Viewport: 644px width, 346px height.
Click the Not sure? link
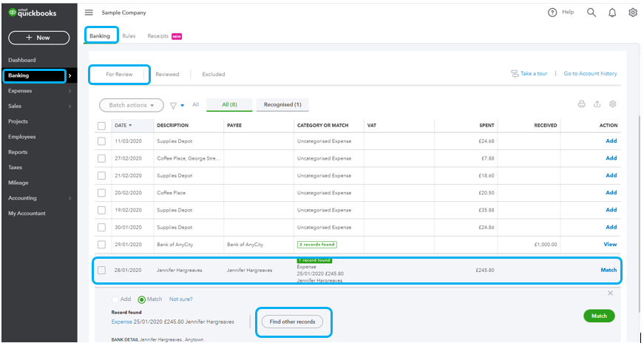click(x=180, y=299)
